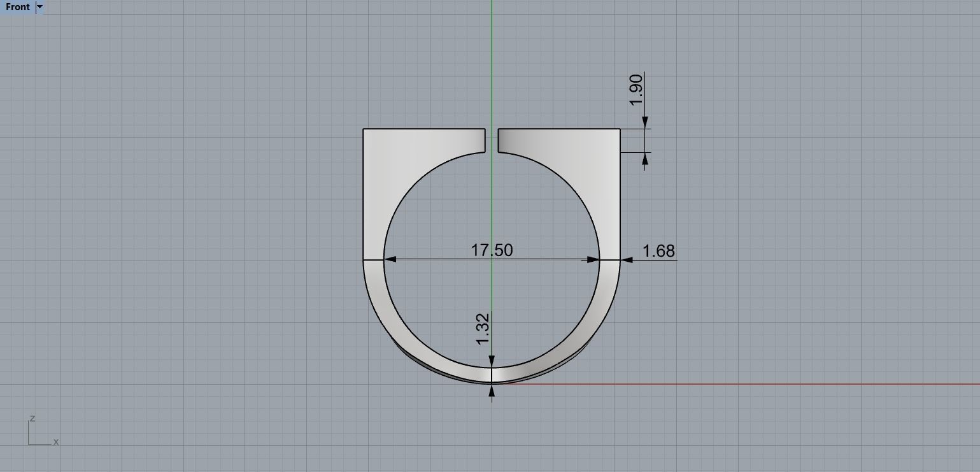Click the Front viewport title label
The image size is (980, 472).
pyautogui.click(x=17, y=7)
